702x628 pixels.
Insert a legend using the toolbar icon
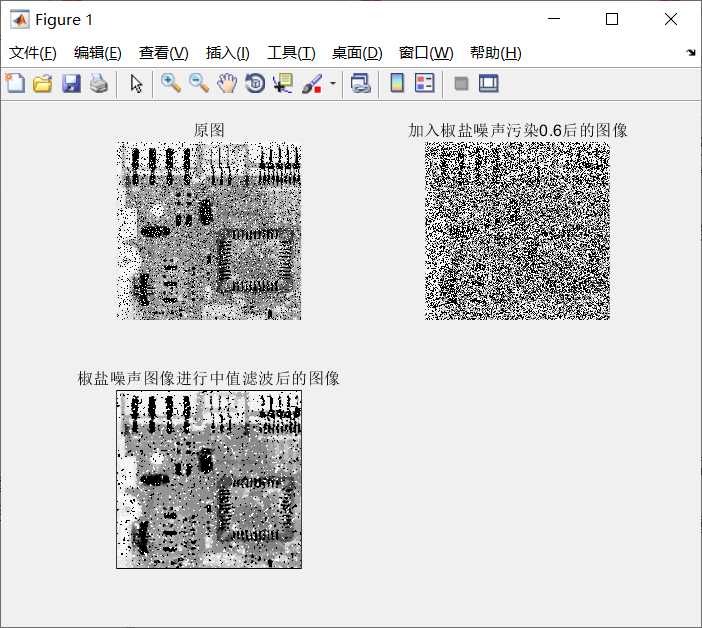[424, 84]
